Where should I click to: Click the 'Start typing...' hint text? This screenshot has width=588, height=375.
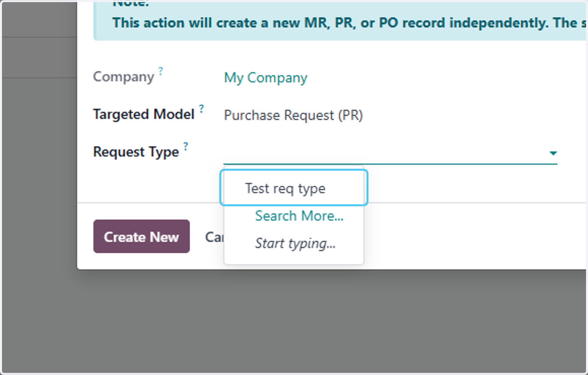pyautogui.click(x=295, y=243)
